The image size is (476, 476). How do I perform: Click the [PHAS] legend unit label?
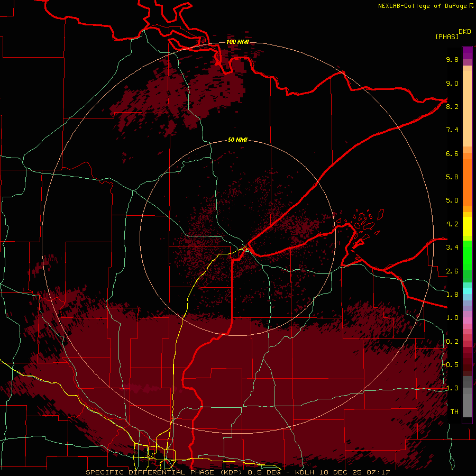[447, 36]
